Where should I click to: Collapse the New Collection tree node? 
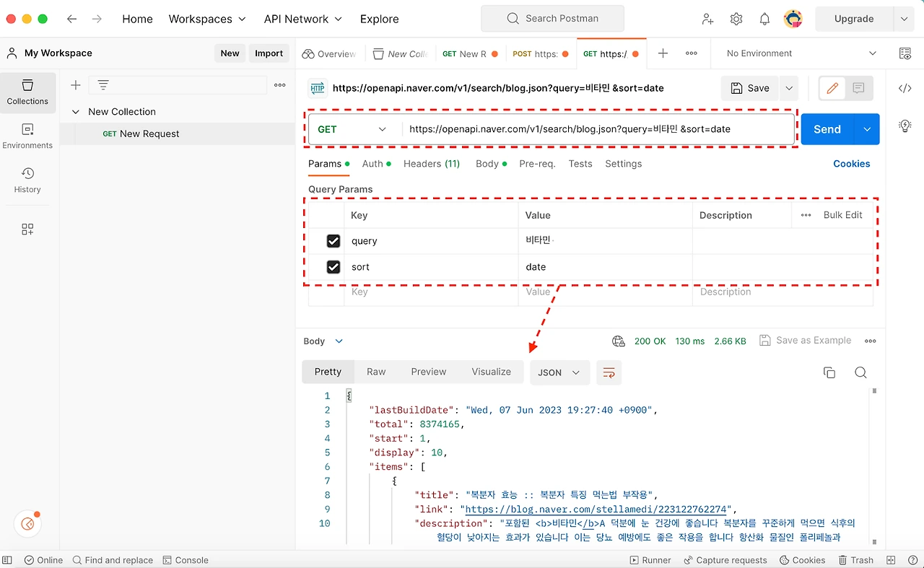coord(76,112)
